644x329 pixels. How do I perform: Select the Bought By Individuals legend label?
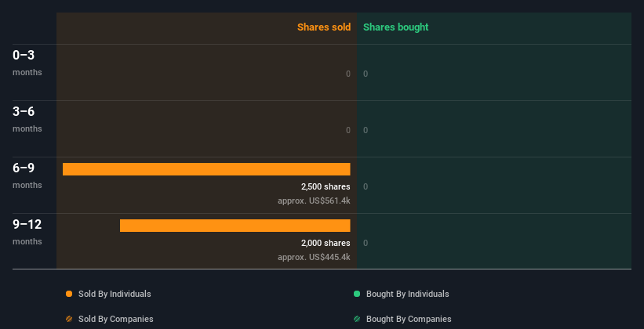pos(407,294)
